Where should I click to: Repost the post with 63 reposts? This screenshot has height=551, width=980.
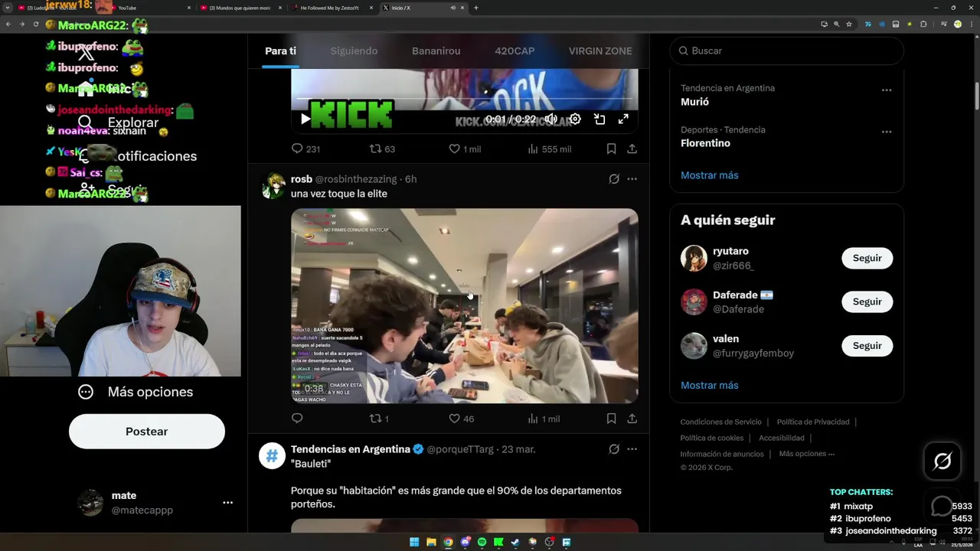click(x=382, y=149)
